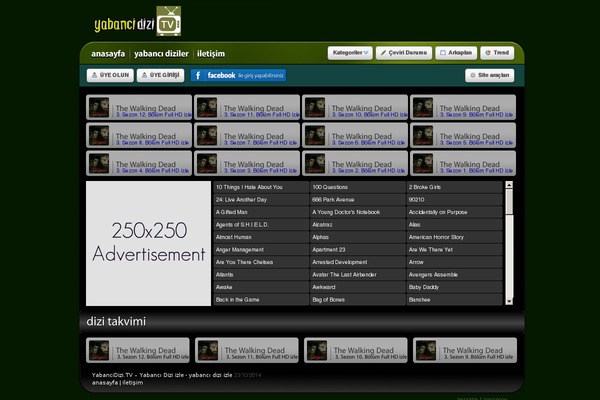The width and height of the screenshot is (600, 400).
Task: Open Walking Dead 3. Sezon 1. Bölüm card
Action: pyautogui.click(x=463, y=163)
